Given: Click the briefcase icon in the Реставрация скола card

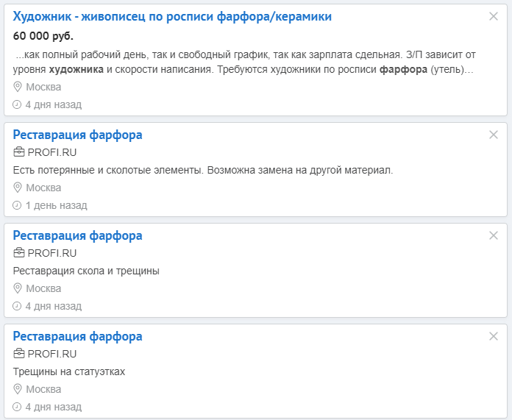Looking at the screenshot, I should [x=18, y=253].
